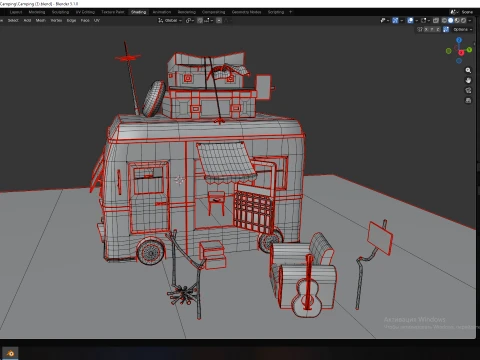Viewport: 480px width, 360px height.
Task: Open the pivot point dropdown
Action: pyautogui.click(x=190, y=21)
